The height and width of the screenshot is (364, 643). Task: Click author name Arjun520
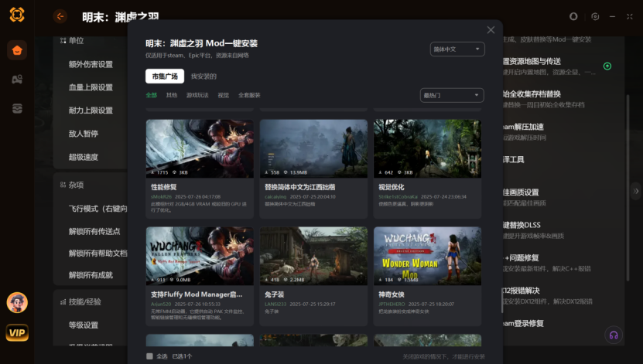[161, 304]
